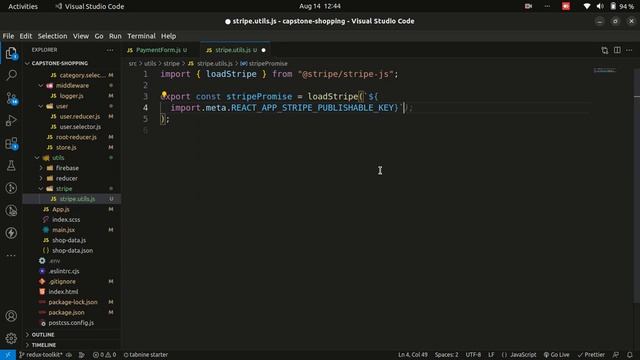Open the Run and Debug icon
This screenshot has width=640, height=360.
click(x=11, y=120)
